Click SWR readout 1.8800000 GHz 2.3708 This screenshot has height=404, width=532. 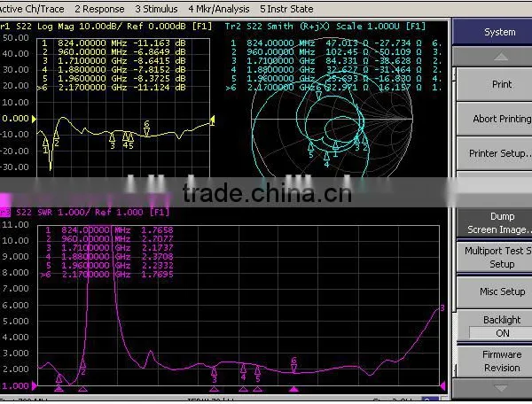tap(109, 257)
